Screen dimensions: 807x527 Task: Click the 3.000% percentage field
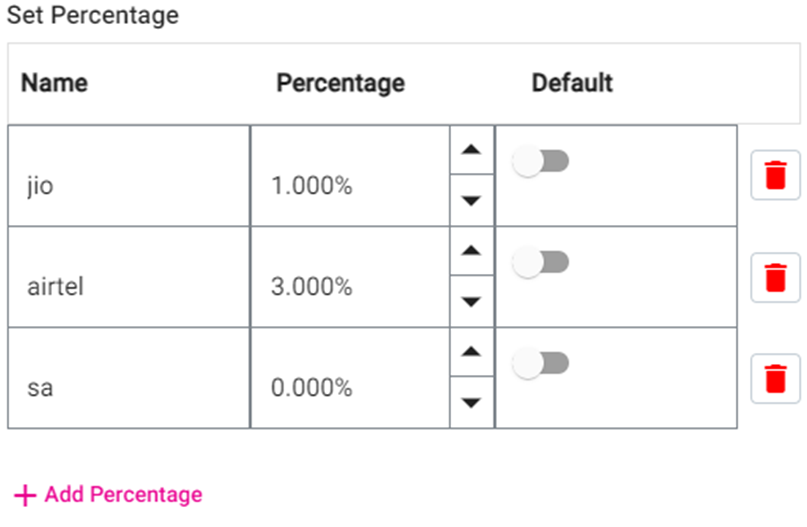350,287
